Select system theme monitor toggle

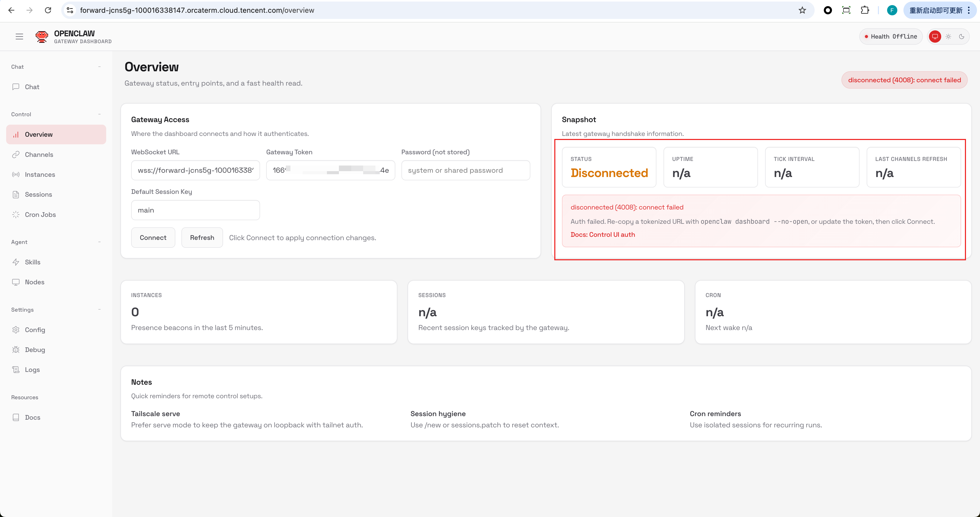(935, 37)
